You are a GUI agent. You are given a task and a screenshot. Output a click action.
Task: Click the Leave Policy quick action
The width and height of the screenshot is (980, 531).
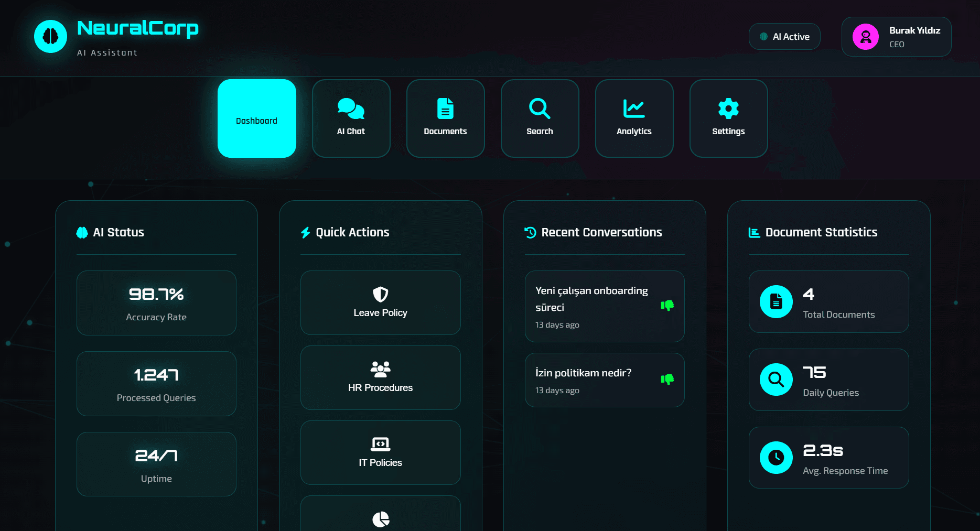coord(380,302)
